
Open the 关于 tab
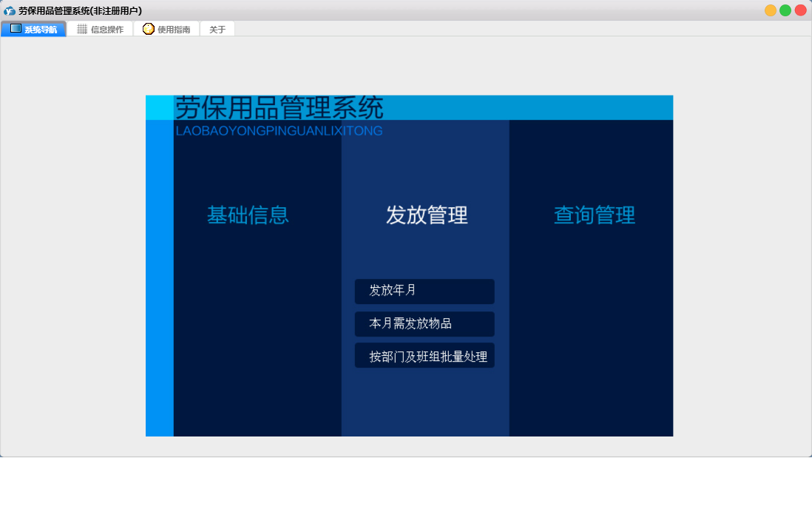(x=217, y=29)
